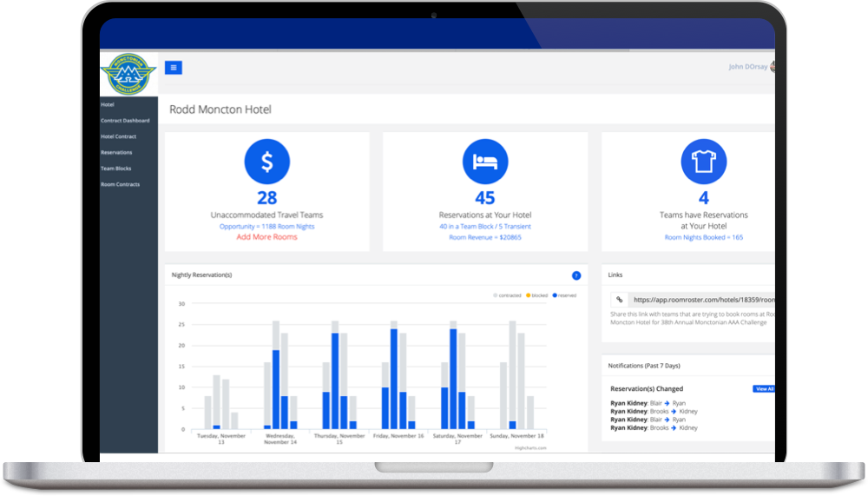Click View All under Reservation(s) Changed
Screen dimensions: 868x496
click(764, 389)
